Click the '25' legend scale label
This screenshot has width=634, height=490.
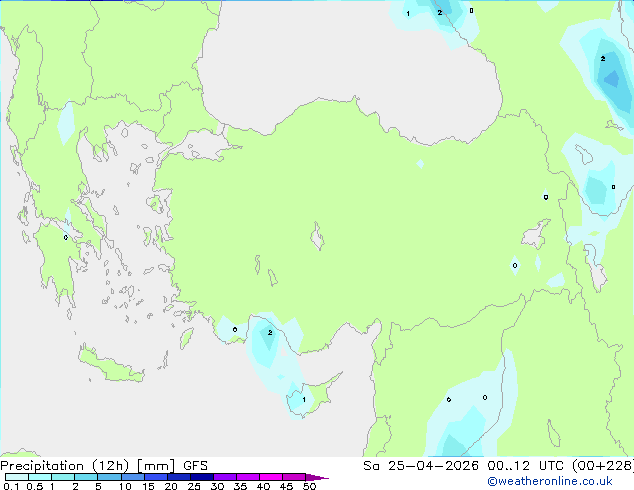194,486
